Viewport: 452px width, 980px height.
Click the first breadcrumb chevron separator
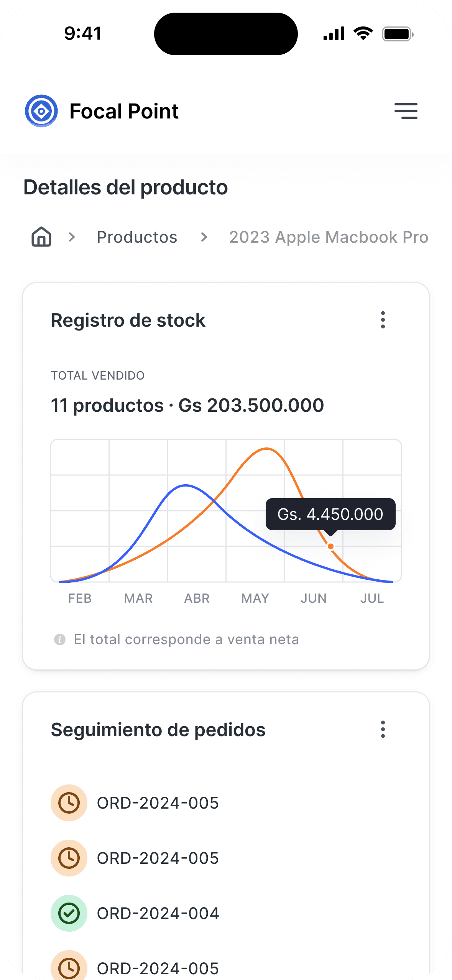72,237
